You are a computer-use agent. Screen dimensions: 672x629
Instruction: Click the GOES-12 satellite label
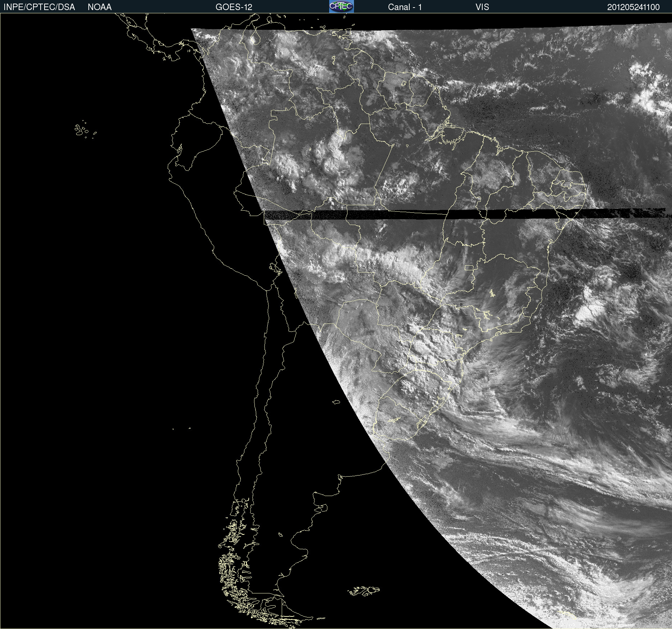(234, 7)
